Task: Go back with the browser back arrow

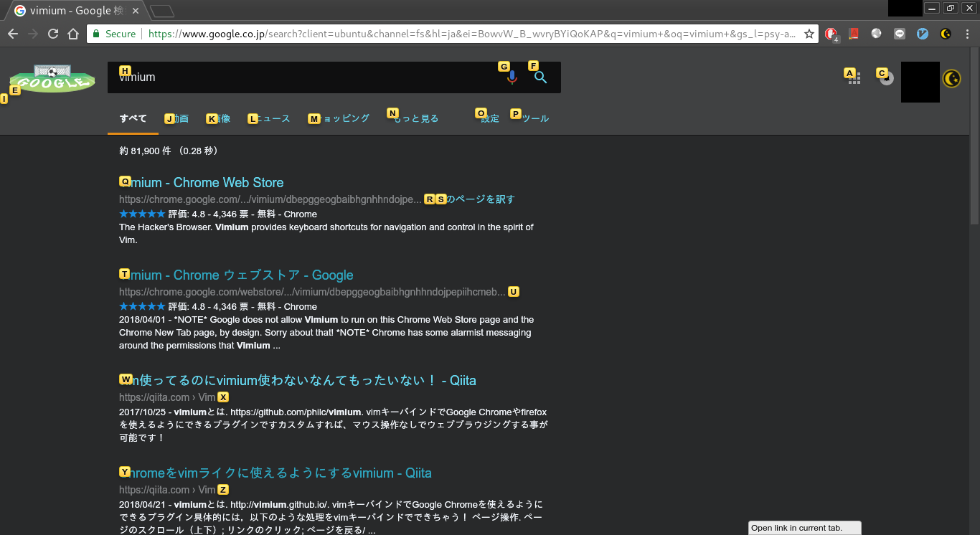Action: (13, 34)
